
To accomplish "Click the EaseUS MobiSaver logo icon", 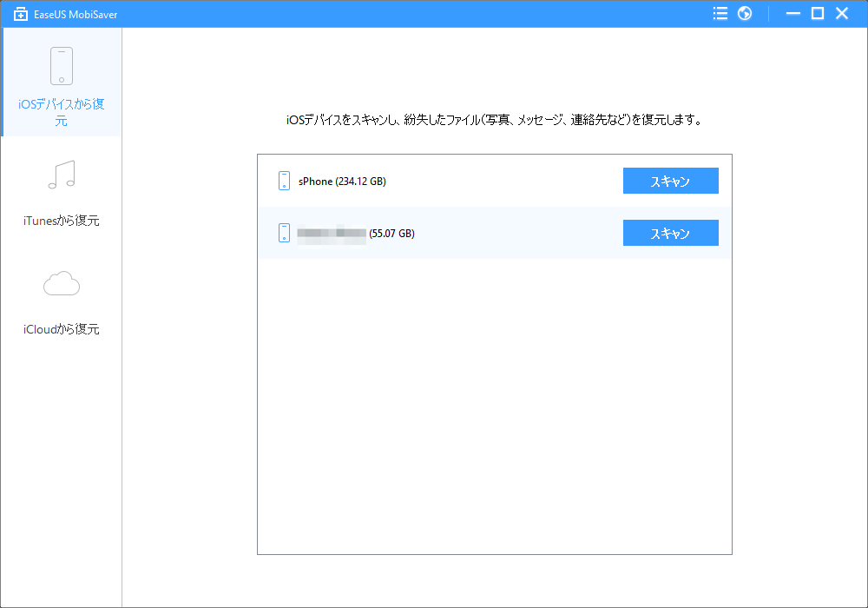I will (21, 14).
